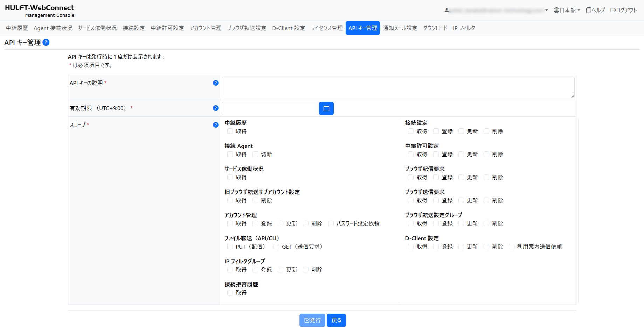This screenshot has height=335, width=644.
Task: Check 取得 under 中継履歴
Action: (x=230, y=131)
